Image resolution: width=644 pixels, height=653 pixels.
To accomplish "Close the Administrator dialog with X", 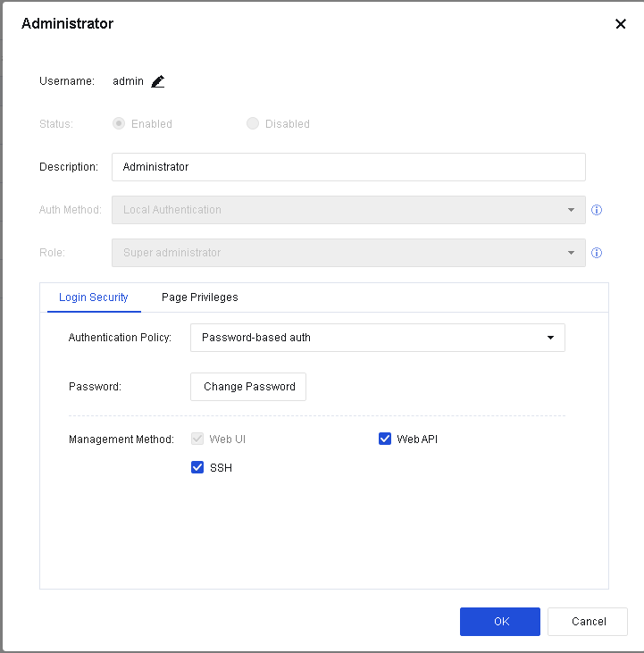I will (x=621, y=24).
